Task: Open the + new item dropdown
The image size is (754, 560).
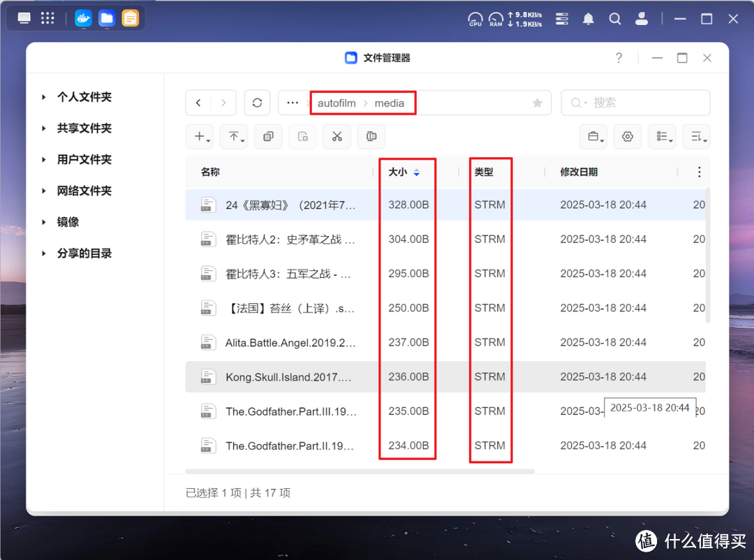Action: 200,136
